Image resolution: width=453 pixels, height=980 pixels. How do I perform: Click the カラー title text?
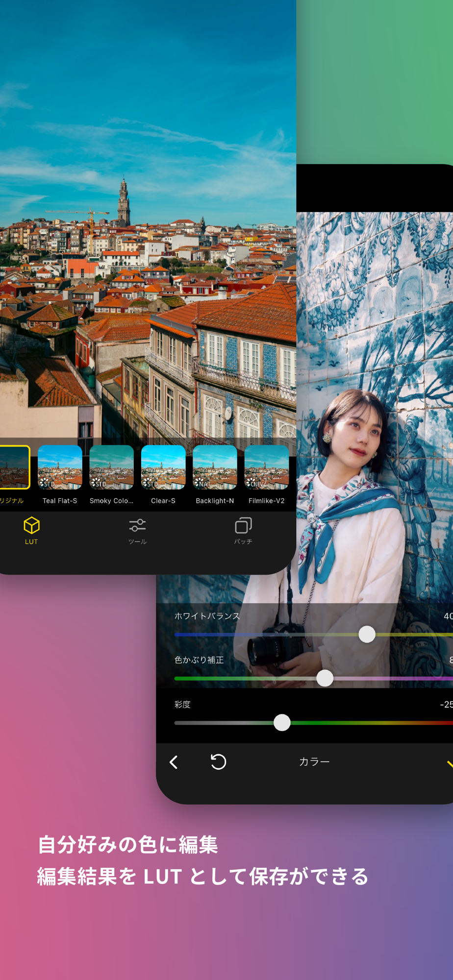click(314, 761)
